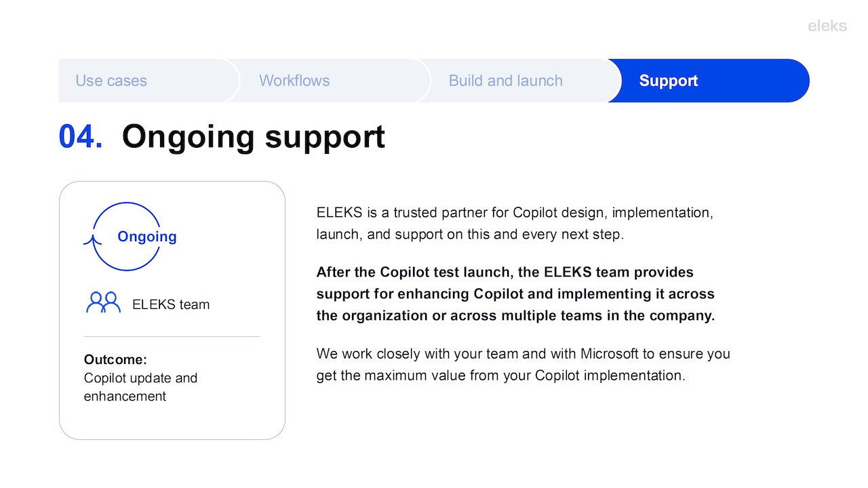The image size is (868, 488).
Task: Select the bold Outcome: label
Action: [115, 359]
